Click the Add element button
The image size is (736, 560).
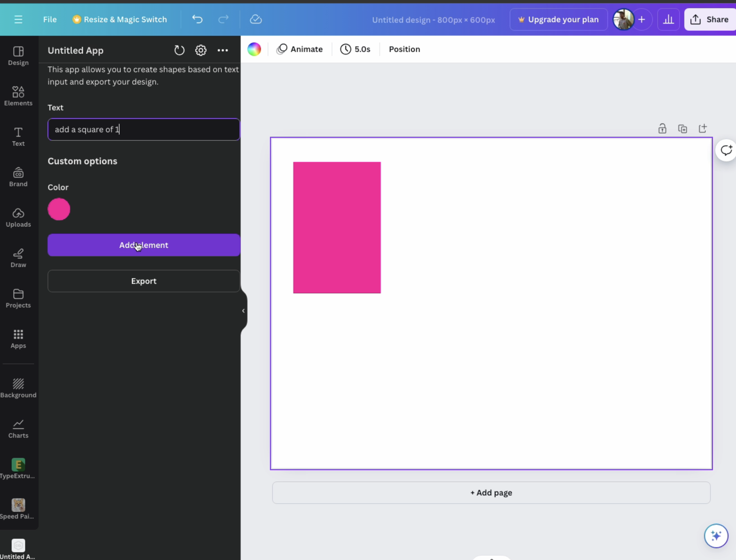144,245
